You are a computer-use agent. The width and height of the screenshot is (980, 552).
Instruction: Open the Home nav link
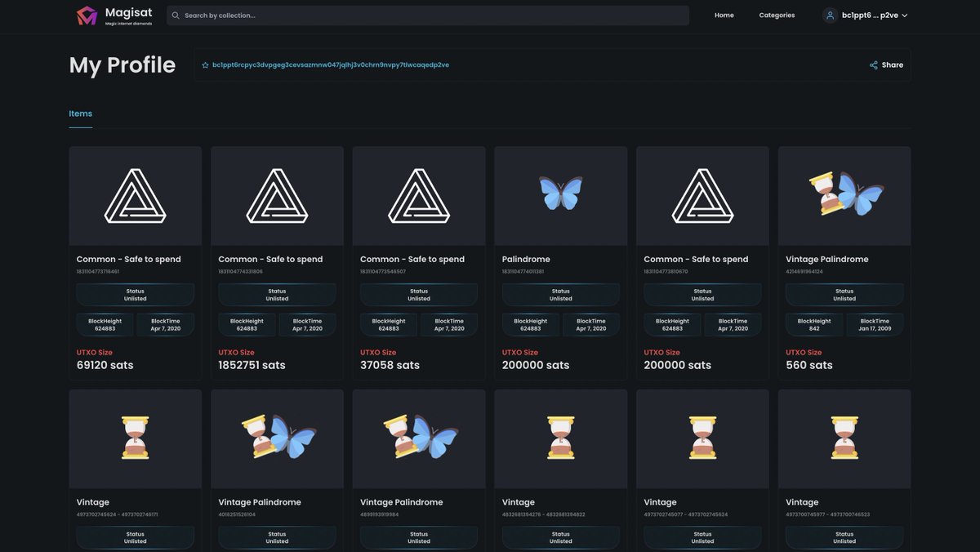tap(724, 16)
